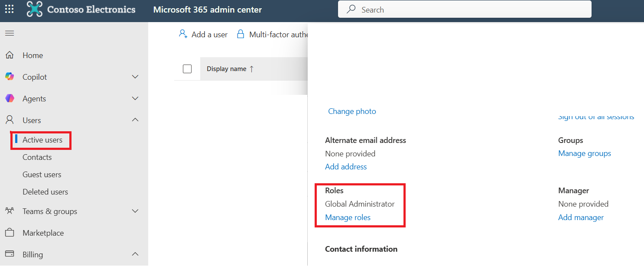Expand the Teams & groups chevron

pos(135,211)
